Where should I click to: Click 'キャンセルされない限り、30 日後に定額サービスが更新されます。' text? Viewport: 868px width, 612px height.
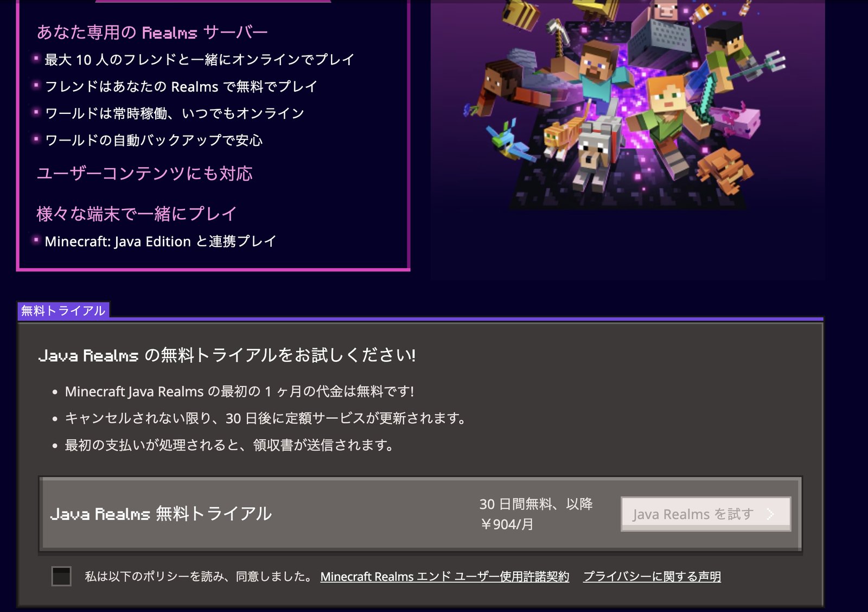coord(265,418)
